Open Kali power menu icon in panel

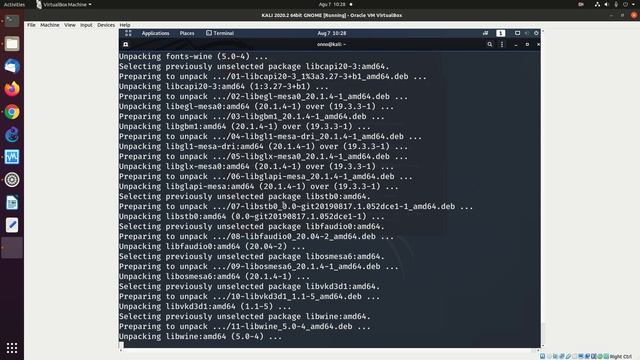pos(536,33)
